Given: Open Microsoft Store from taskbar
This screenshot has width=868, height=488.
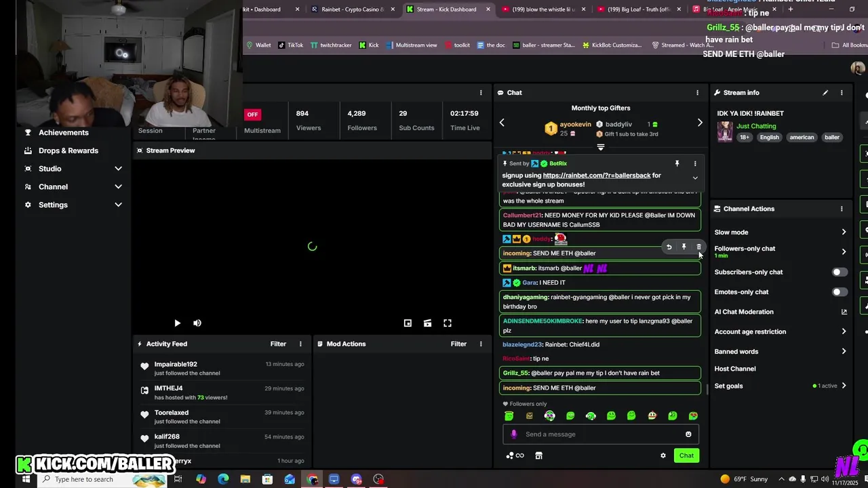Looking at the screenshot, I should pyautogui.click(x=267, y=479).
